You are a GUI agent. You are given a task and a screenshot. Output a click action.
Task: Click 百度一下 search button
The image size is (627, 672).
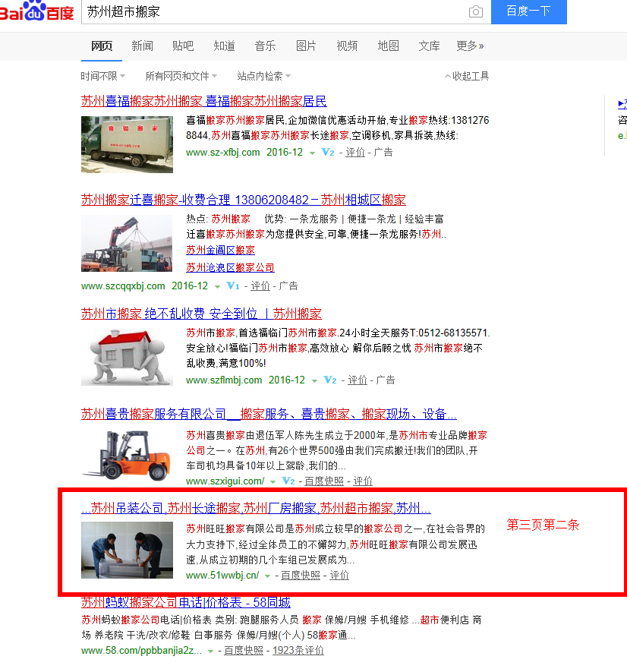point(529,11)
